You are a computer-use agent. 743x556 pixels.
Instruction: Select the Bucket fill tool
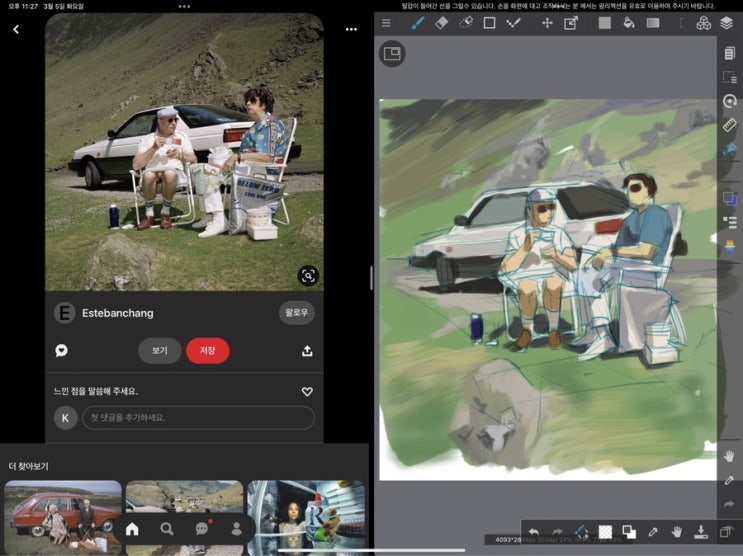629,23
